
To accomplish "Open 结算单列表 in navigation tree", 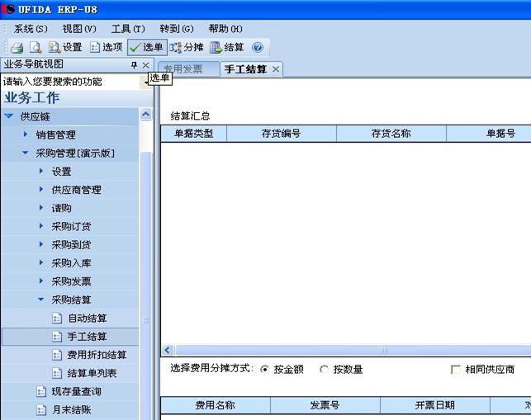I will [x=92, y=373].
